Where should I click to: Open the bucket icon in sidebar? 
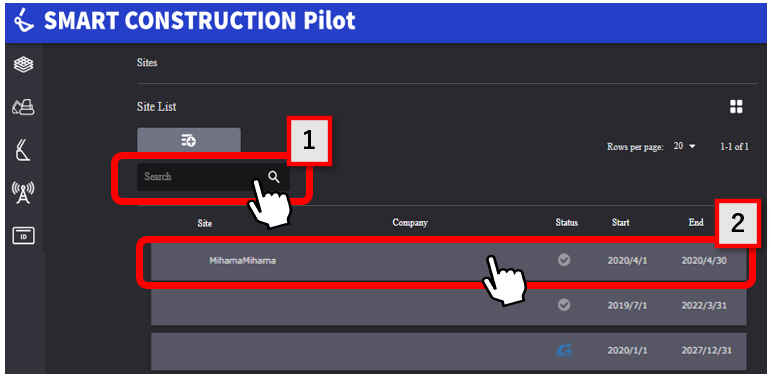pyautogui.click(x=23, y=150)
